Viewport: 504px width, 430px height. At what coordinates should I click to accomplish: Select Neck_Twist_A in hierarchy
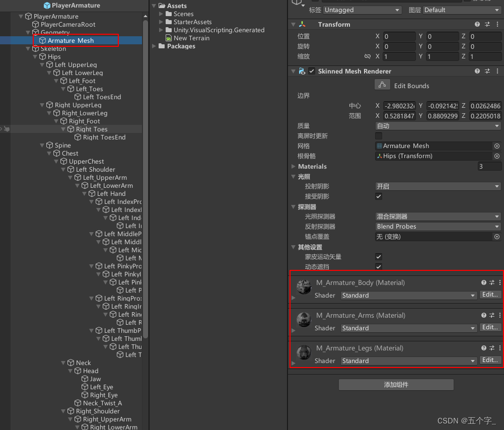click(102, 403)
